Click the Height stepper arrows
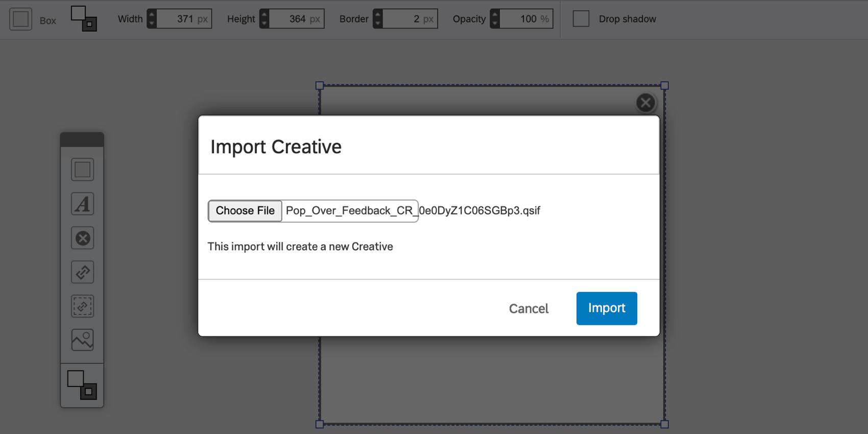Screen dimensions: 868x434 coord(264,19)
